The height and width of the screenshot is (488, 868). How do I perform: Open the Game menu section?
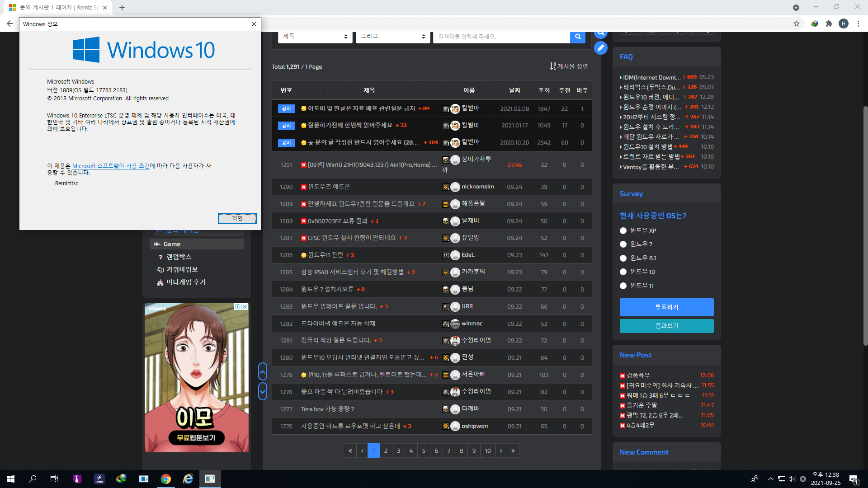[197, 244]
